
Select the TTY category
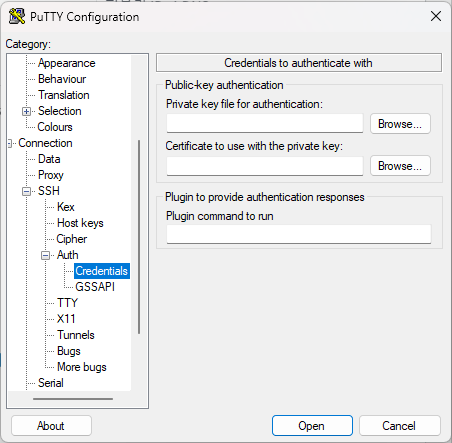(67, 303)
